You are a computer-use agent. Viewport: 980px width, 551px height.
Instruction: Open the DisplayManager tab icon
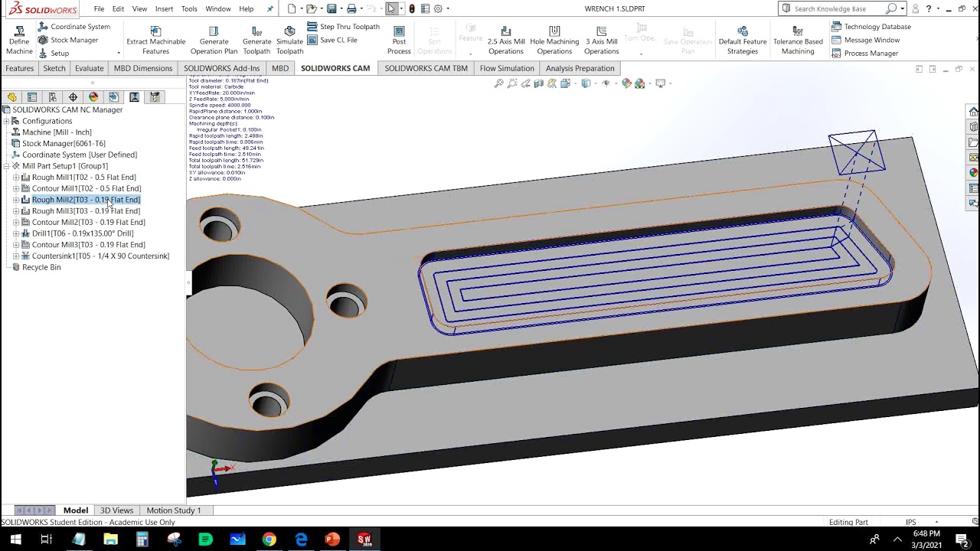(x=93, y=97)
